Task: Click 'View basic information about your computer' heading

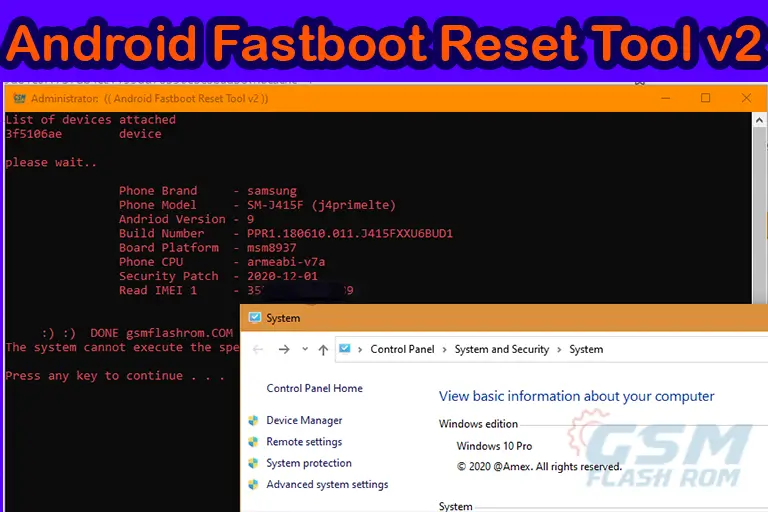Action: [x=576, y=396]
